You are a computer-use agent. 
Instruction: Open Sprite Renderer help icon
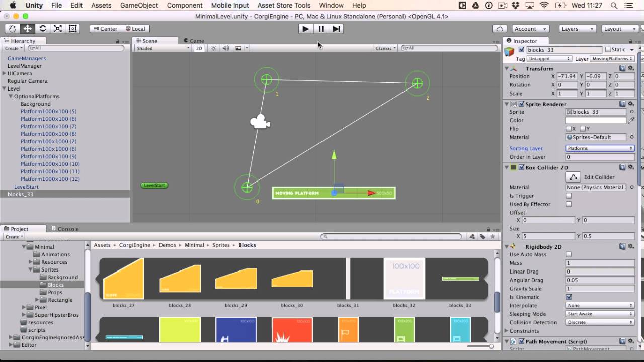[623, 104]
